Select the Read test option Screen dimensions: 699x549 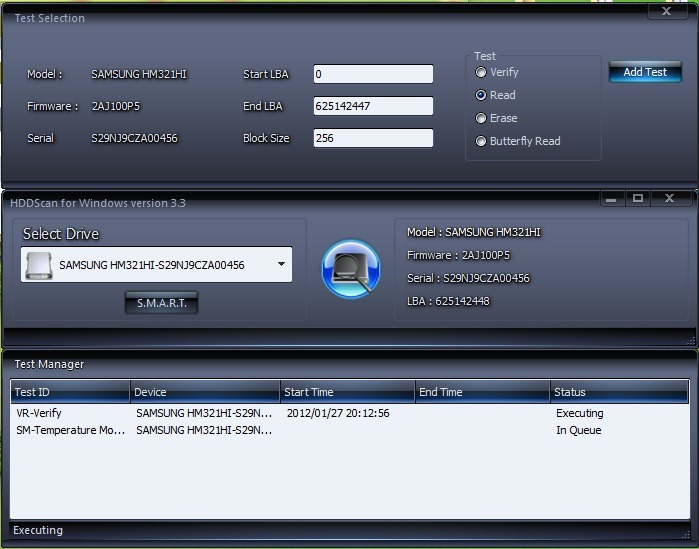coord(481,95)
